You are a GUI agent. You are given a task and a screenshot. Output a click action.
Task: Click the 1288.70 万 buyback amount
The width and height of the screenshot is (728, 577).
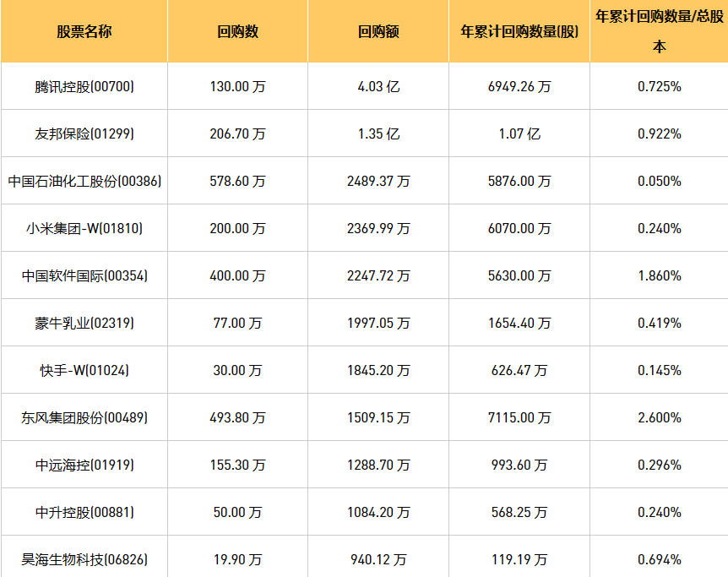pos(378,465)
